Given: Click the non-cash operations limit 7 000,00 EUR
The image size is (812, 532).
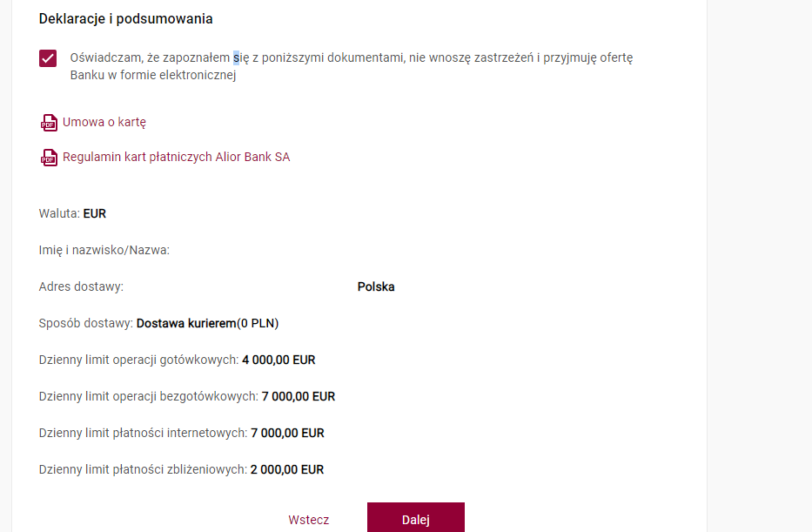Looking at the screenshot, I should (x=299, y=397).
